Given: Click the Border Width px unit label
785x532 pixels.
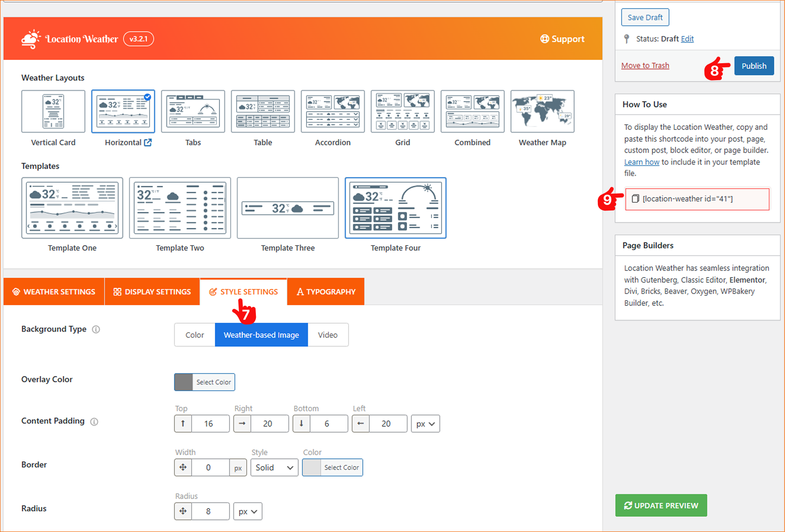Looking at the screenshot, I should (x=238, y=468).
